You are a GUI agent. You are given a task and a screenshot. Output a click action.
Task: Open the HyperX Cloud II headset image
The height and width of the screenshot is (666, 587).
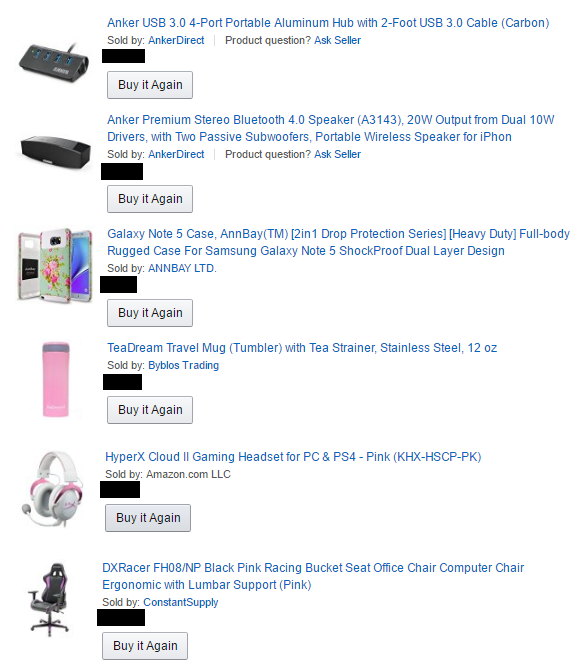click(x=53, y=489)
